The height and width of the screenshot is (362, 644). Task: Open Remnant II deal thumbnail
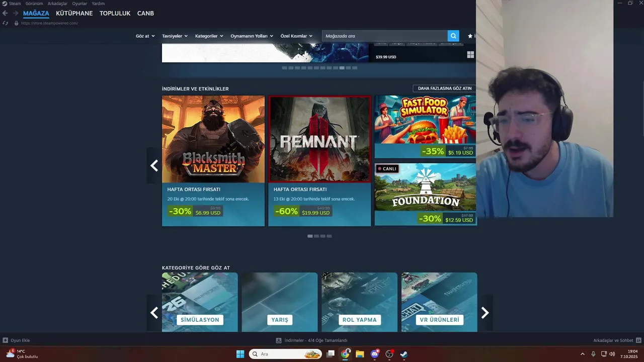pyautogui.click(x=319, y=139)
